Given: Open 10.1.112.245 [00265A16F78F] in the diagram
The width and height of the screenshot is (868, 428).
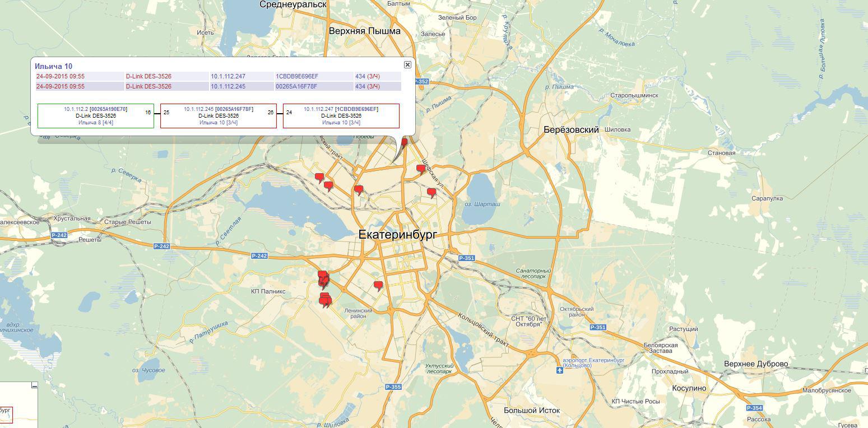Looking at the screenshot, I should coord(219,109).
